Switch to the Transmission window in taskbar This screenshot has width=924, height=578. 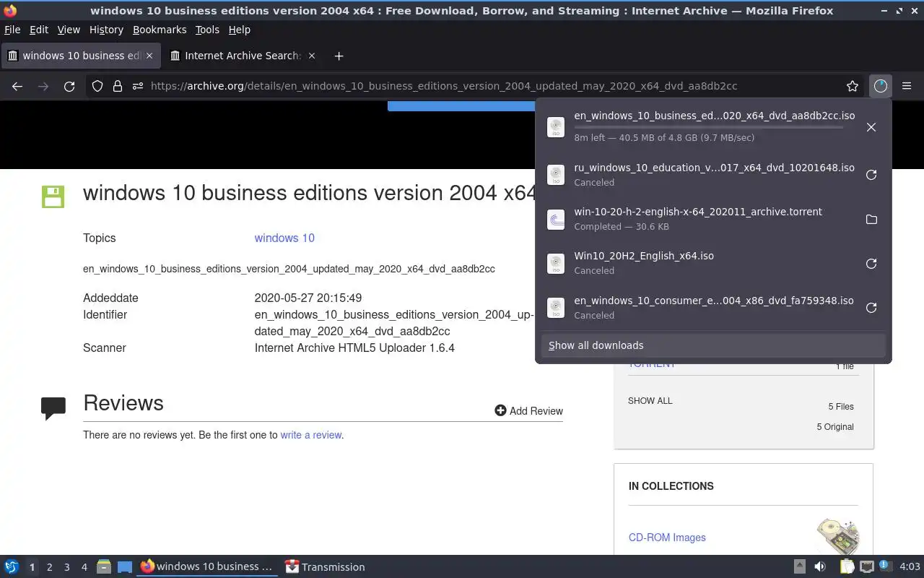point(325,567)
